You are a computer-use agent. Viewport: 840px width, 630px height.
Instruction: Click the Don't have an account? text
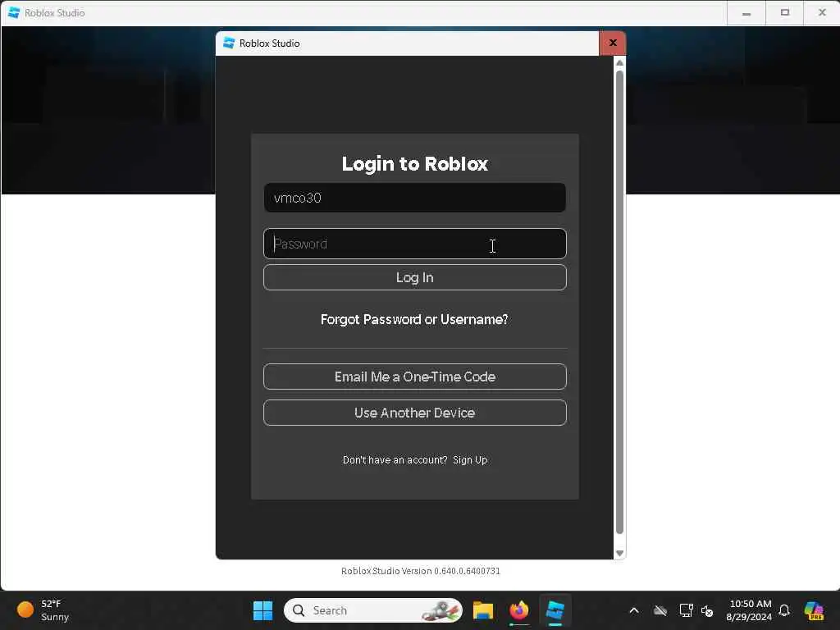coord(395,459)
